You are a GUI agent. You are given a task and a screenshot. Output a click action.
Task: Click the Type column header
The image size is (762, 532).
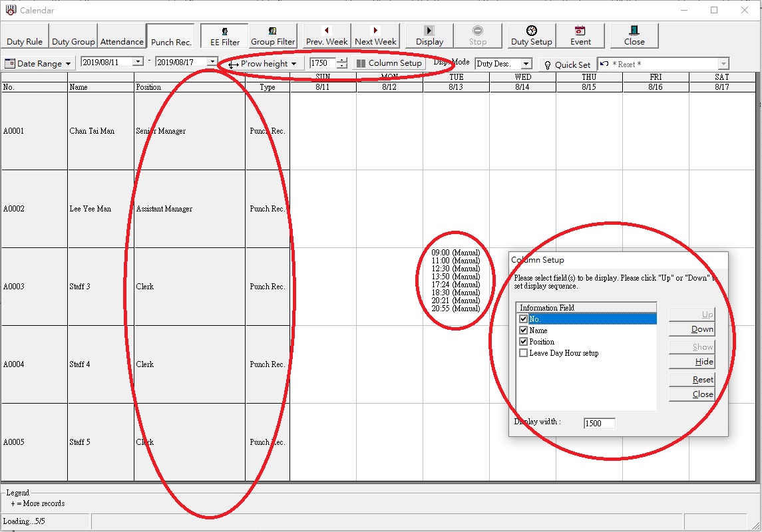[268, 87]
